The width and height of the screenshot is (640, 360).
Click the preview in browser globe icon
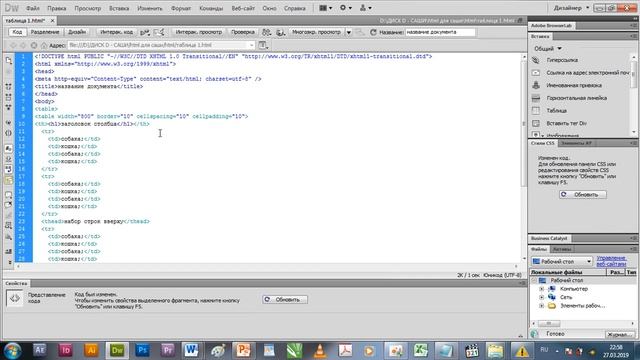tap(280, 32)
